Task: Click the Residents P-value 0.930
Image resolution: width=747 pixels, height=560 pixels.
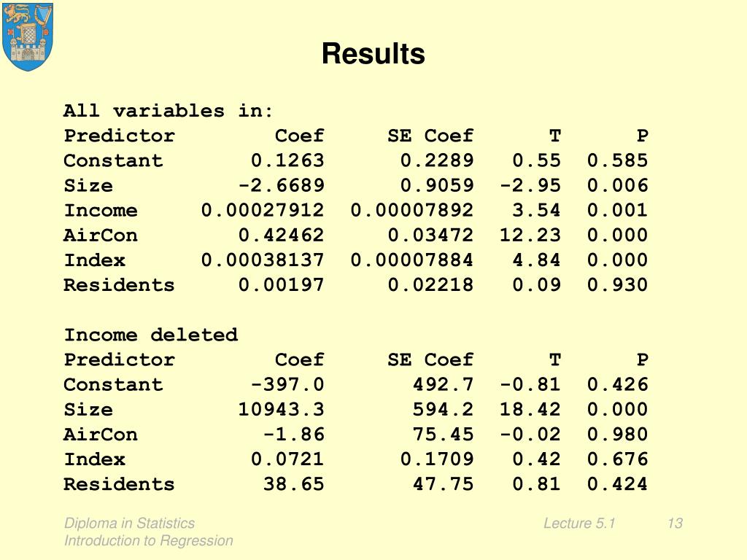Action: tap(617, 285)
